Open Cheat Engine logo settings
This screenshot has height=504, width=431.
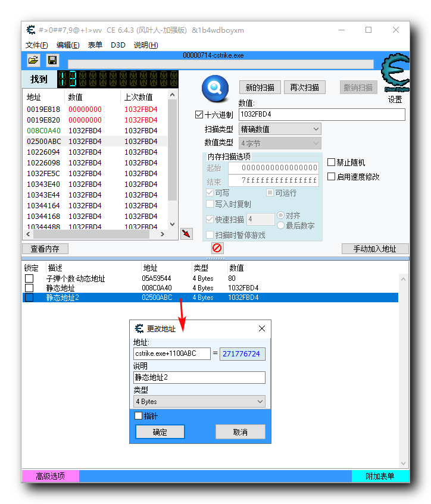click(395, 73)
